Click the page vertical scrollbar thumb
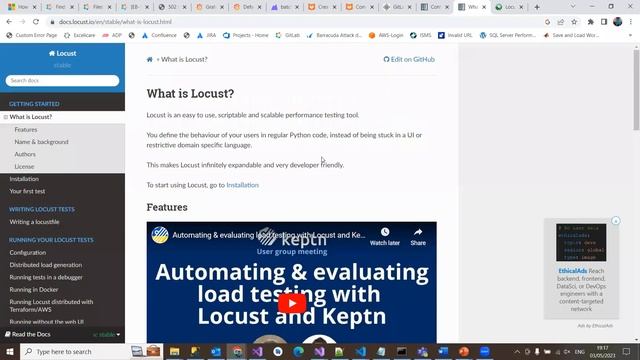The image size is (640, 360). pos(636,90)
